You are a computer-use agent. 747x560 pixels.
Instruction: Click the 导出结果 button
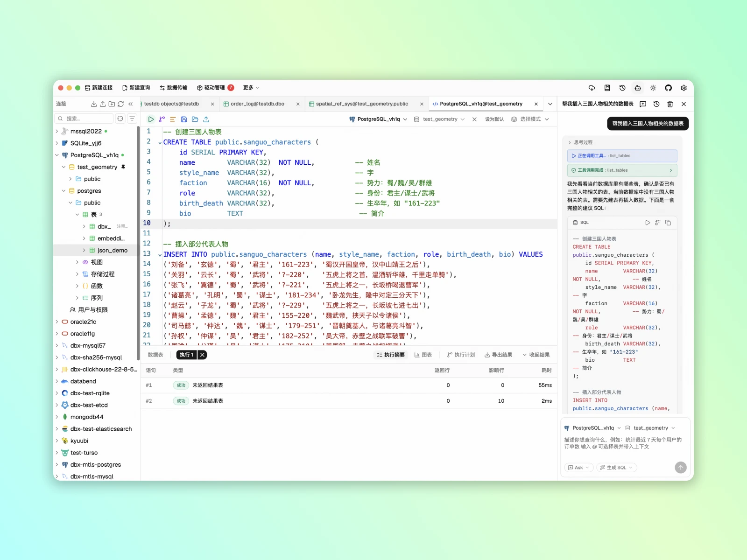click(498, 355)
